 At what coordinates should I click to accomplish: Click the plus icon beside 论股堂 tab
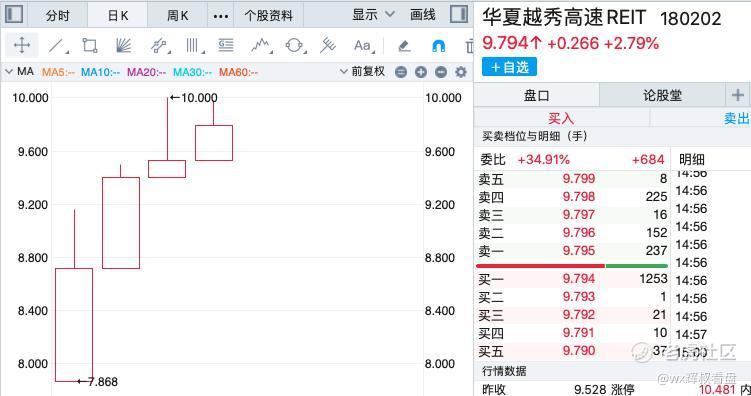(x=738, y=95)
